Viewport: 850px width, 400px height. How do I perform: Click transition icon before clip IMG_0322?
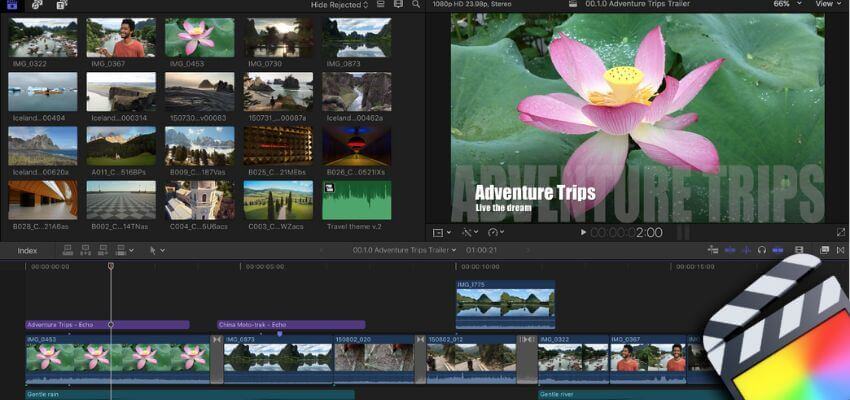coord(527,339)
